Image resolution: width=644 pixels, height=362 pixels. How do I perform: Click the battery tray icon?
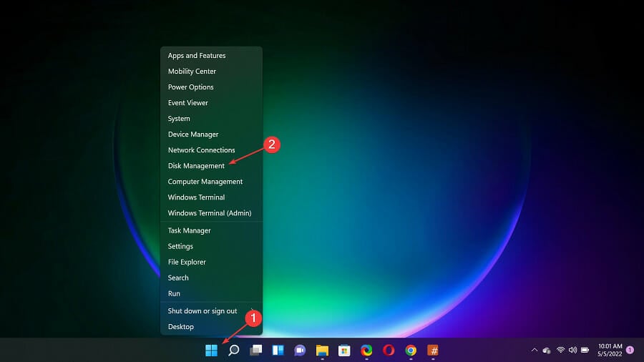[585, 350]
